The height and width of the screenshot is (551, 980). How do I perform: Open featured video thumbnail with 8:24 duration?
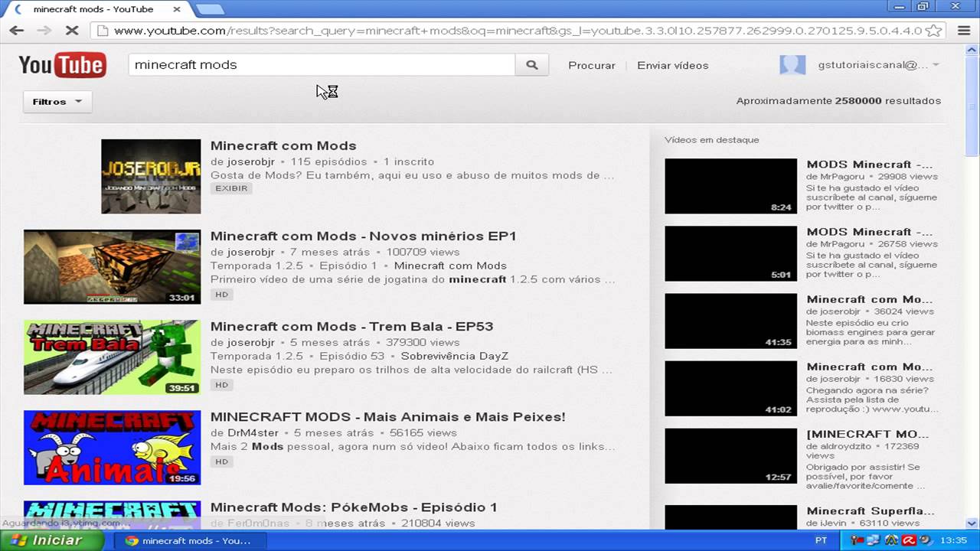tap(730, 186)
